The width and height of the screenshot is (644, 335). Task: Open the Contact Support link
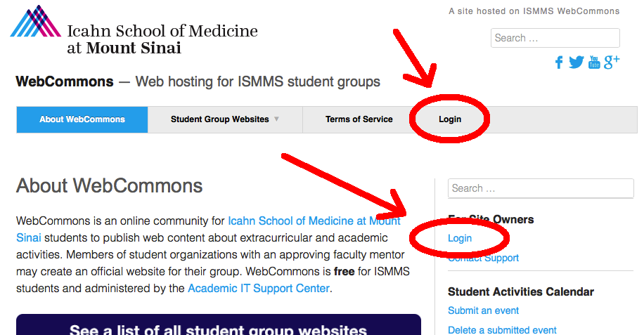tap(483, 258)
